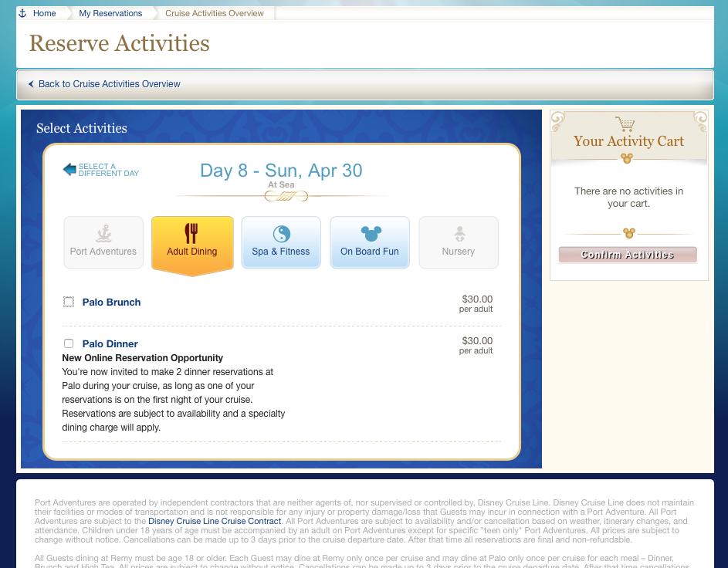The image size is (728, 568).
Task: Click the Select Activities heading
Action: 82,128
